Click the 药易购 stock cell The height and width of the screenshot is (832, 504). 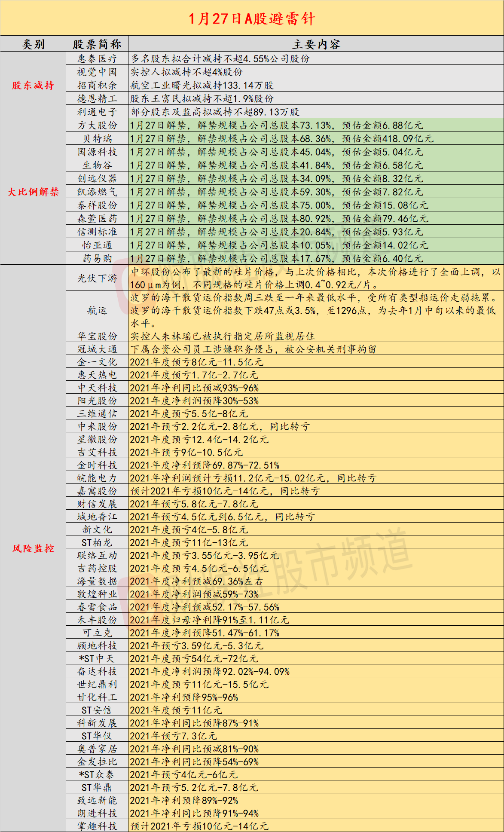[97, 259]
